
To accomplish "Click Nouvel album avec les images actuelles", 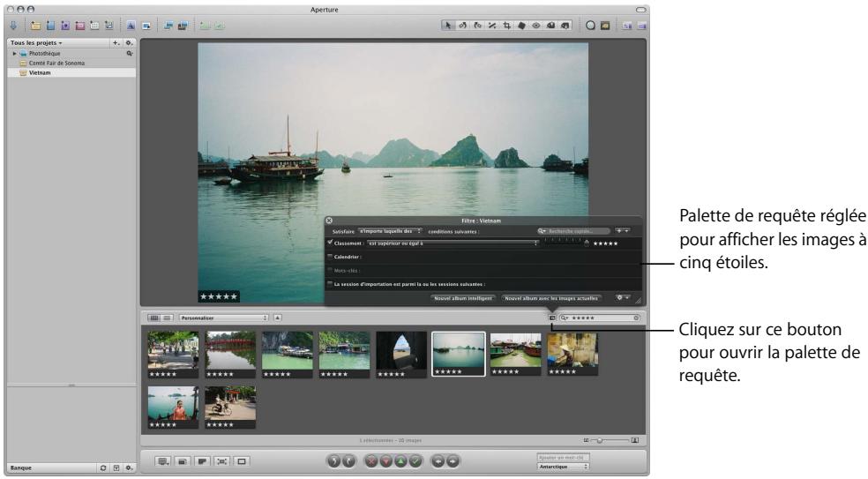I will 550,298.
